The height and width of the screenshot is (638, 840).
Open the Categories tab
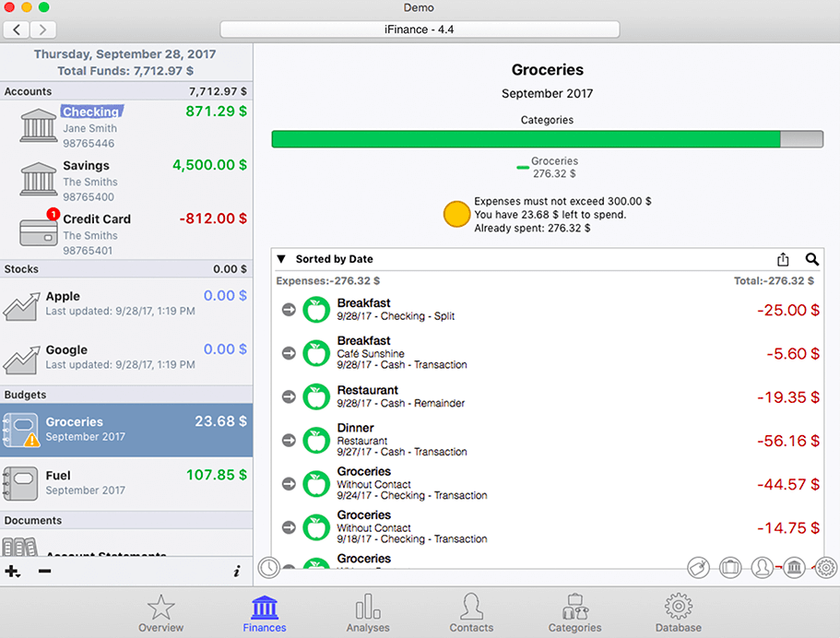point(574,613)
